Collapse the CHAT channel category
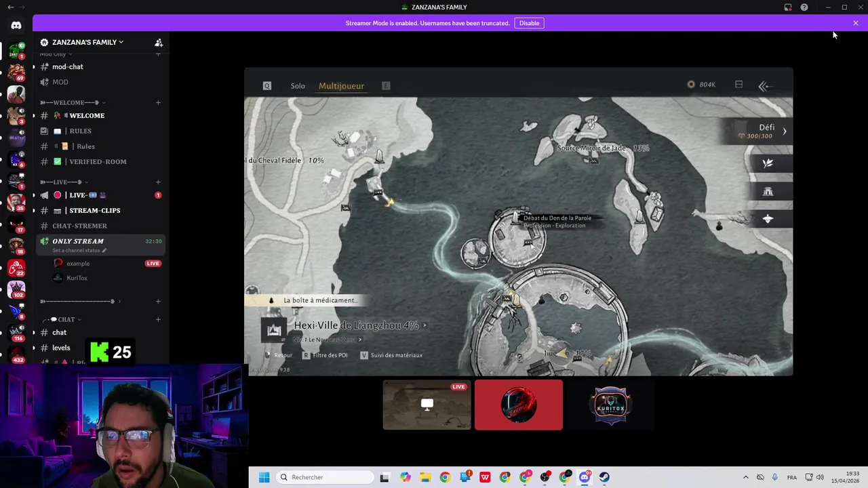 coord(62,319)
